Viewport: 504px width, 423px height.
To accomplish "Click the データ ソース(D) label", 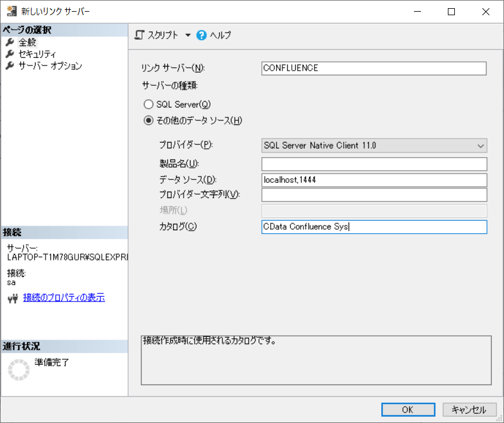I will click(x=188, y=179).
